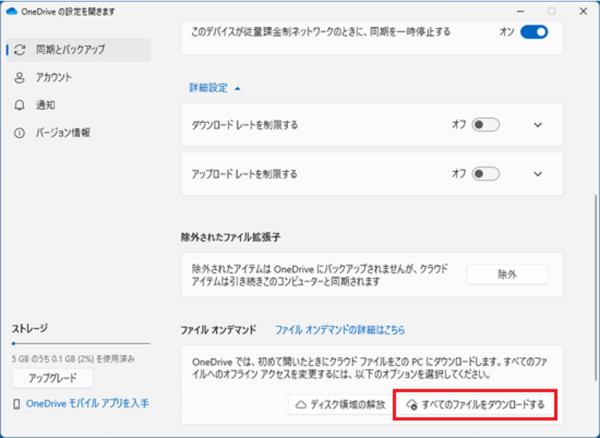The width and height of the screenshot is (600, 438).
Task: Click the OneDrive cloud icon in title bar
Action: pos(11,10)
